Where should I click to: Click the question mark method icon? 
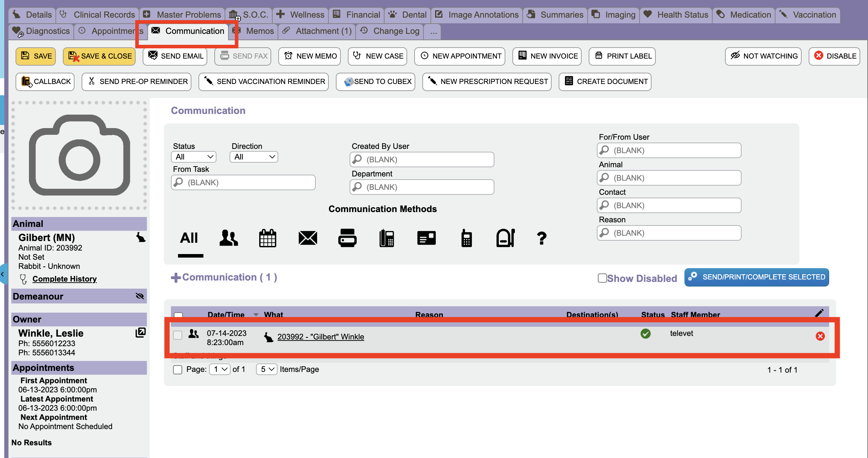(541, 238)
